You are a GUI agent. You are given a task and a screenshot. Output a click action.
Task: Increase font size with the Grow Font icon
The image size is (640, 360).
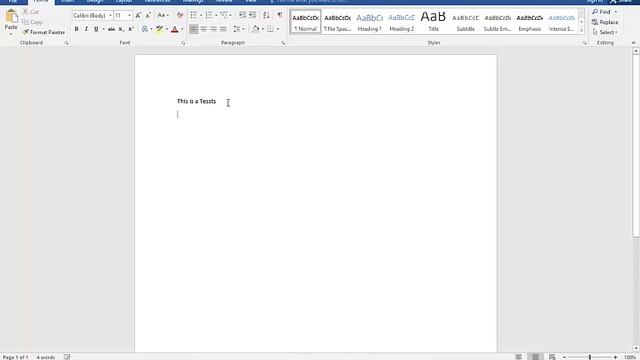coord(138,16)
